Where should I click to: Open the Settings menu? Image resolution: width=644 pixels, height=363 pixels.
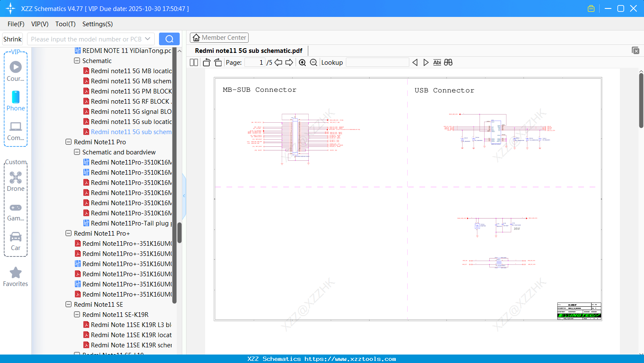click(97, 24)
